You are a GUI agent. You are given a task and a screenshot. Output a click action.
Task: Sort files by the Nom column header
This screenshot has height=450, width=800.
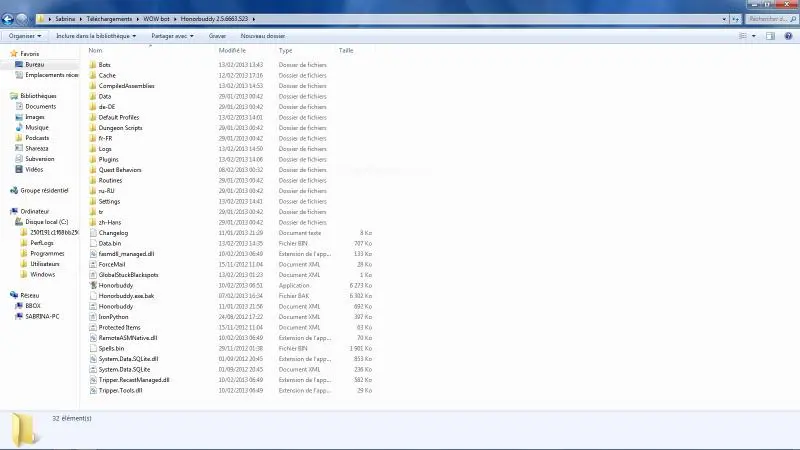(96, 50)
